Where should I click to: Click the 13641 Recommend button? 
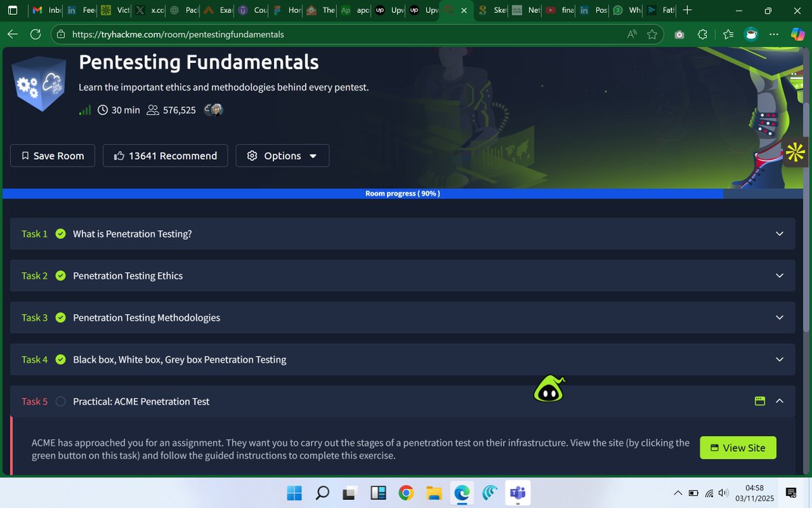165,156
